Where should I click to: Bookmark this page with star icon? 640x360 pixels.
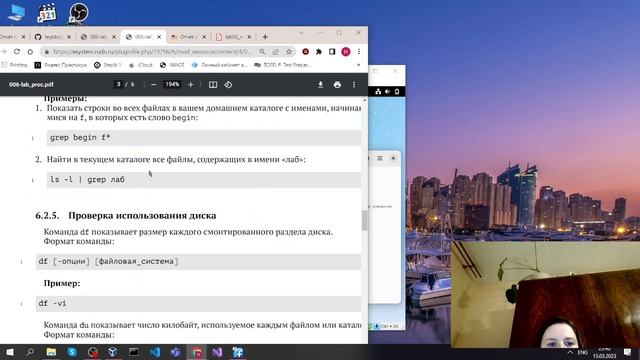[289, 51]
